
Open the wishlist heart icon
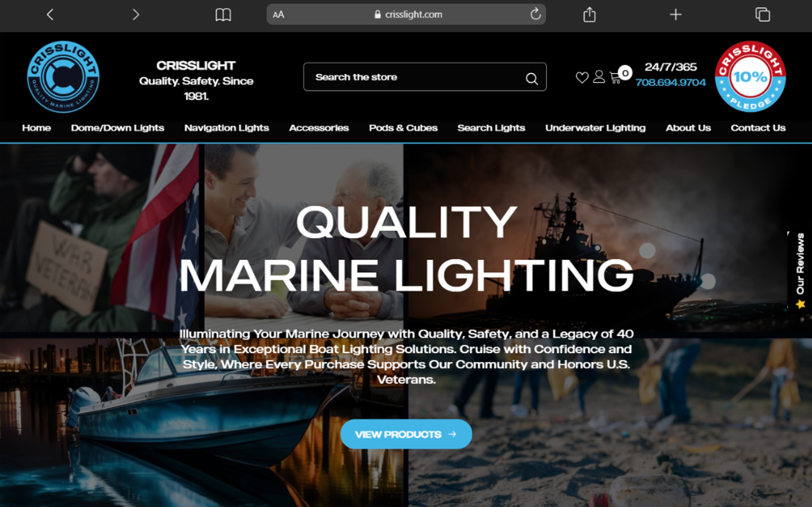(582, 77)
